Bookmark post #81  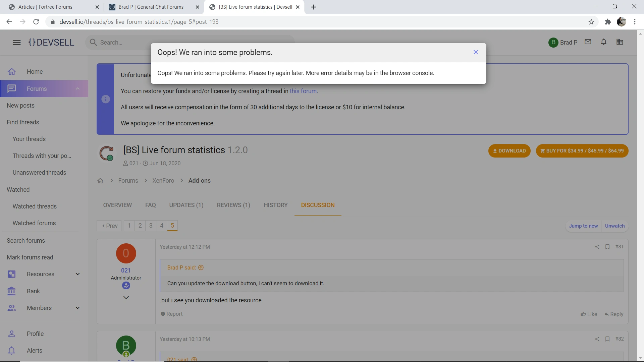point(607,247)
